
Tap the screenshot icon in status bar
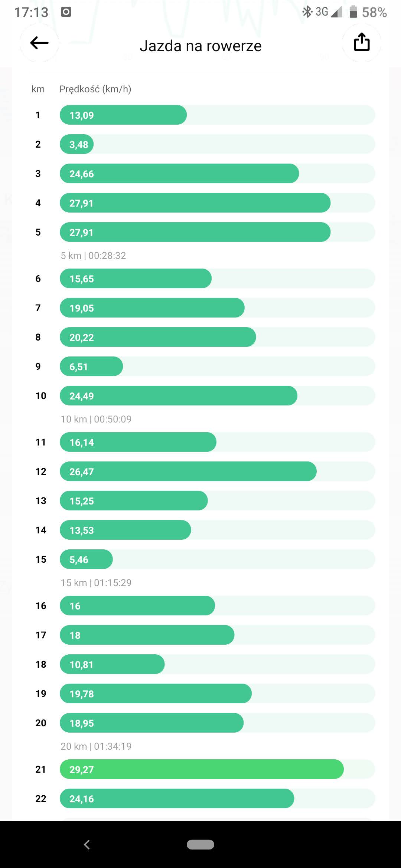pos(66,12)
